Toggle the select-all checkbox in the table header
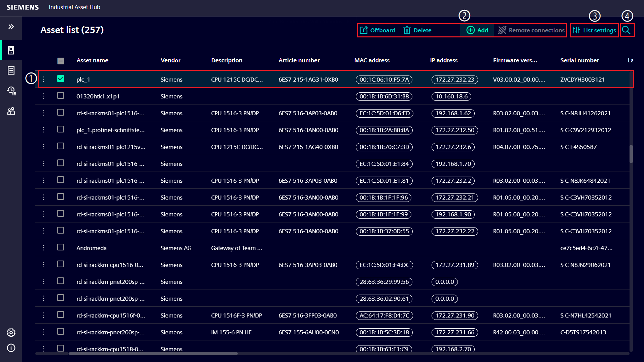The image size is (644, 362). tap(61, 61)
